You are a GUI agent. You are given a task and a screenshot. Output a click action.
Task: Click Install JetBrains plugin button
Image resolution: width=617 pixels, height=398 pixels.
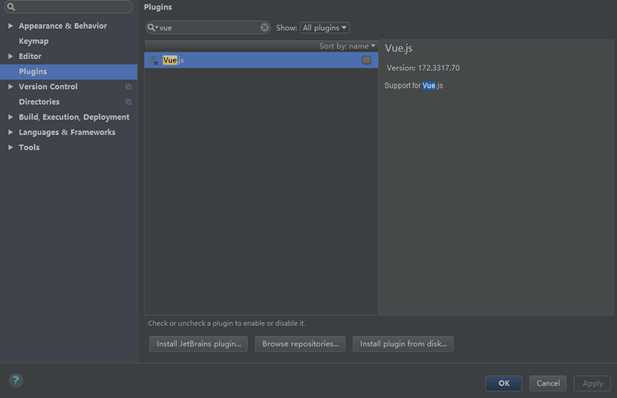pyautogui.click(x=198, y=344)
